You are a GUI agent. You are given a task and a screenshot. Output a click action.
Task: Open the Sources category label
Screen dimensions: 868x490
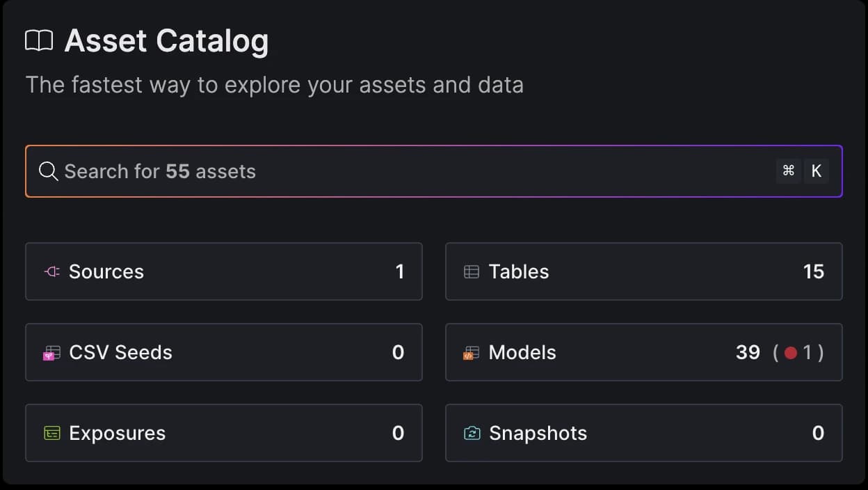[106, 271]
